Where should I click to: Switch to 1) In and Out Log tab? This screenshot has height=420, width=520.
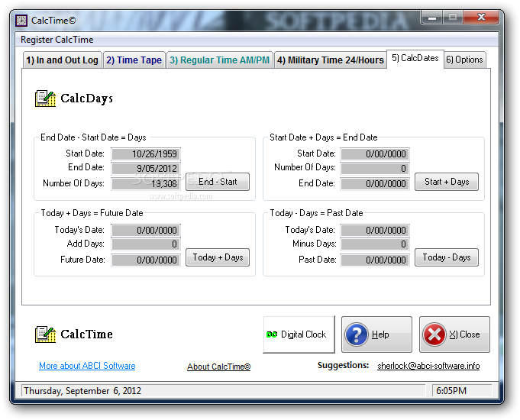[62, 60]
